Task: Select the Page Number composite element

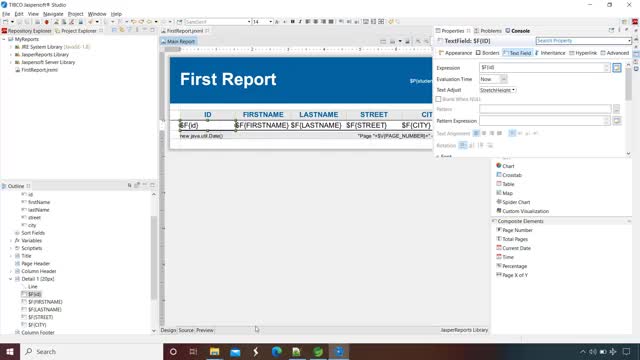Action: (514, 230)
